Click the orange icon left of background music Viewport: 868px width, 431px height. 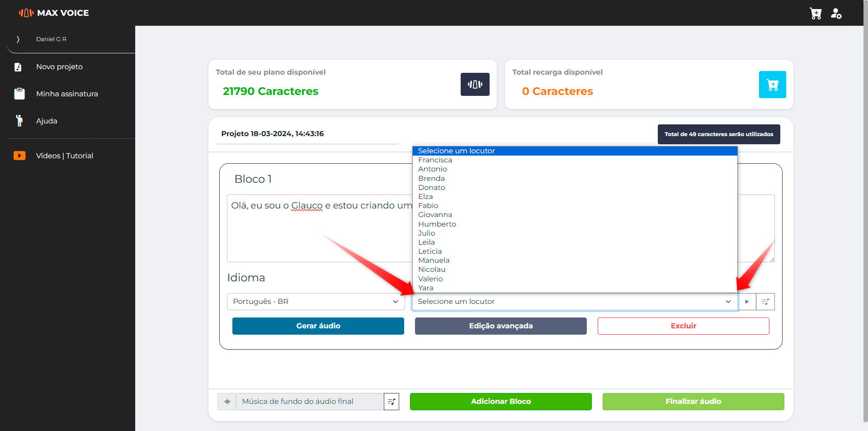point(227,402)
